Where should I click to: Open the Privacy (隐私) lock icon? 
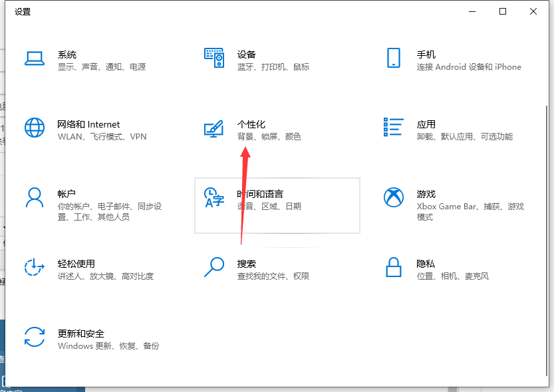pos(394,268)
